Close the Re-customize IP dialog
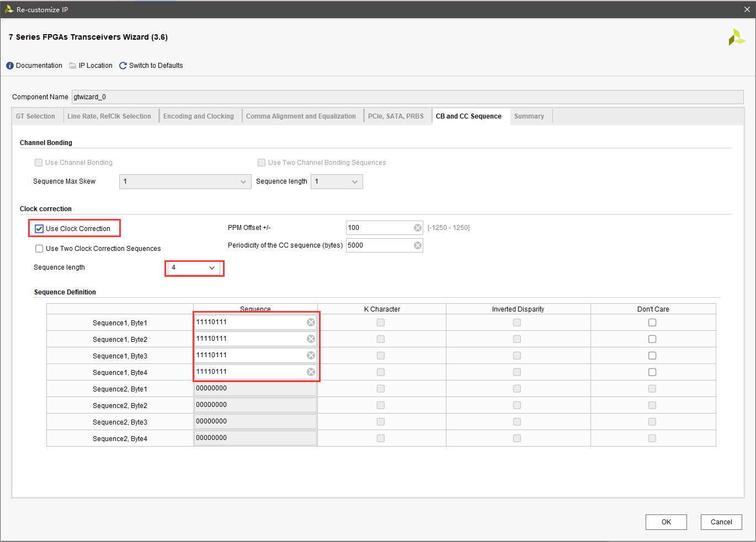 coord(747,9)
